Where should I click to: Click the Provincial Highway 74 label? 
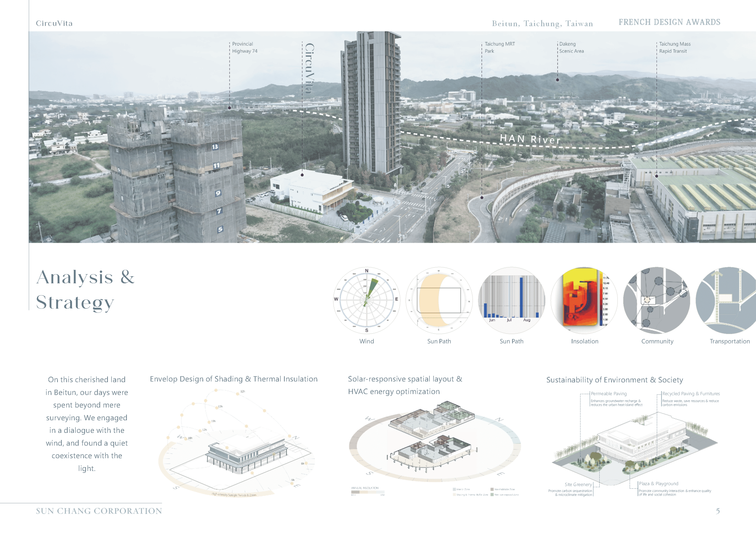[245, 48]
